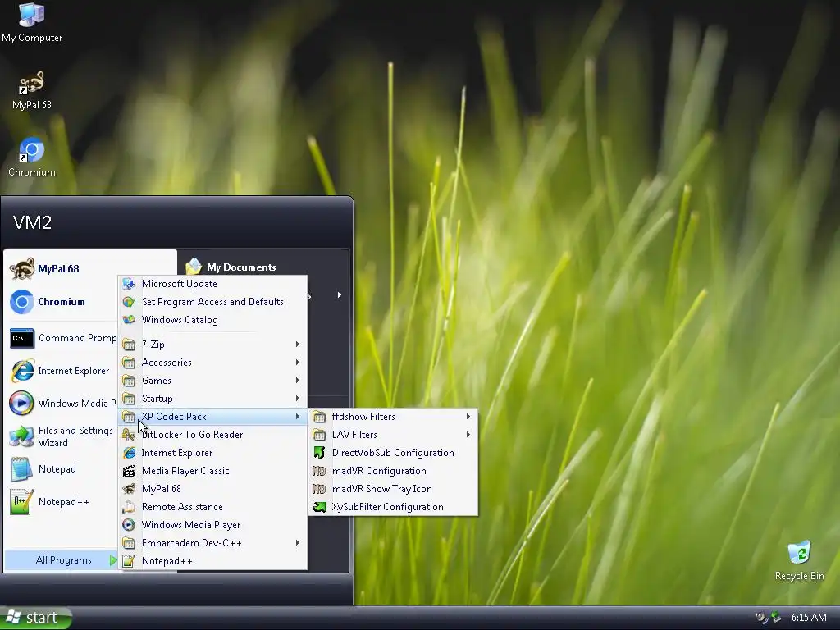Select madVR Show Tray Icon entry

coord(393,489)
